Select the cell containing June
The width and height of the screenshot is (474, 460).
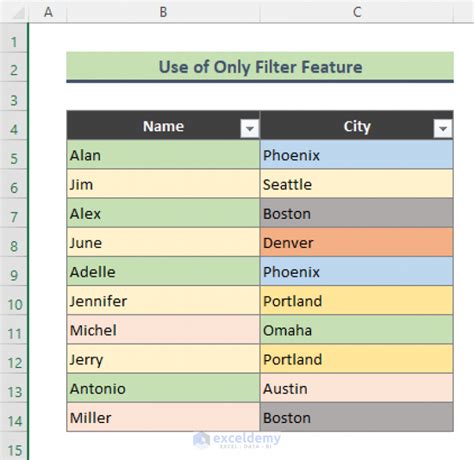point(163,242)
